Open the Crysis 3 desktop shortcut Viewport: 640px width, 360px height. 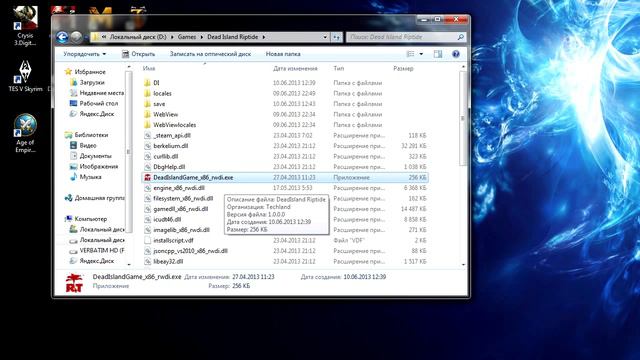(25, 24)
